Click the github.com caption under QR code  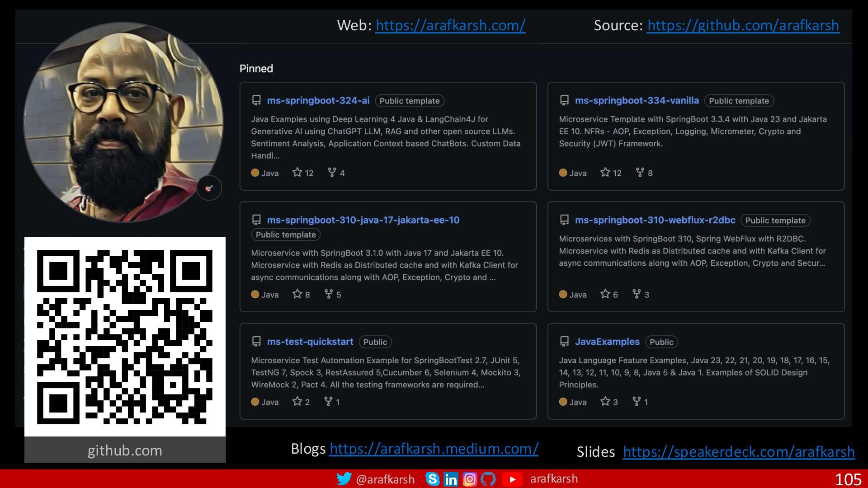pos(125,450)
